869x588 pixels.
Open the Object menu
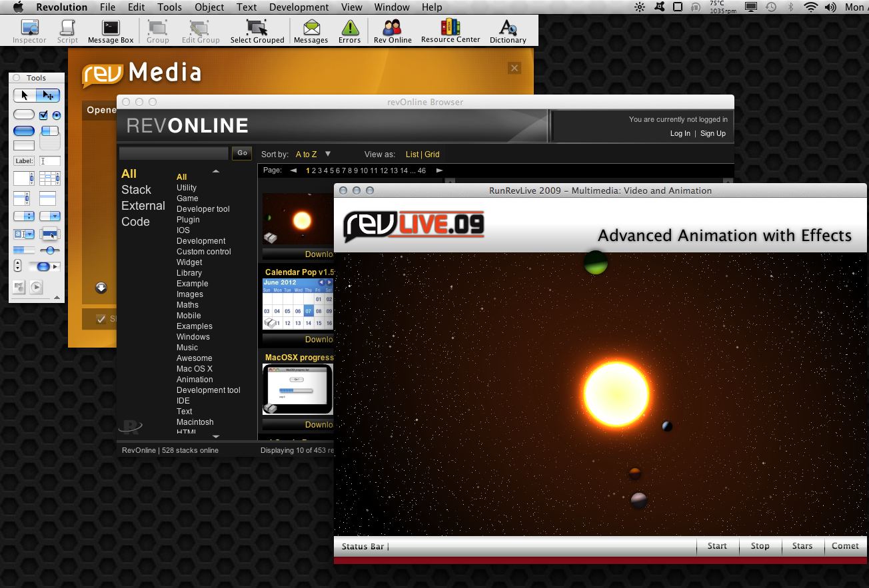[209, 7]
